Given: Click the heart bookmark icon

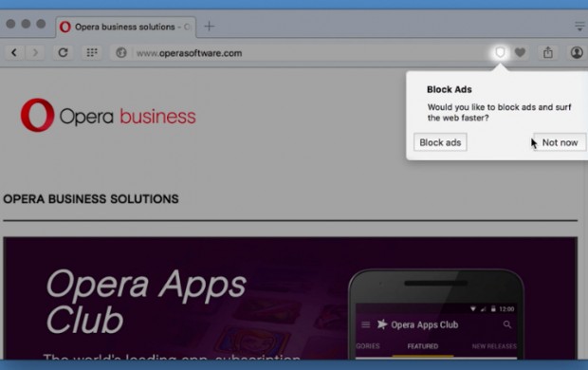Looking at the screenshot, I should coord(520,52).
